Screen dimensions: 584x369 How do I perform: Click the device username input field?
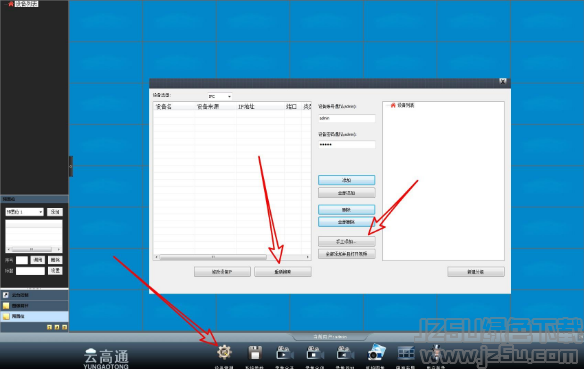tap(346, 118)
